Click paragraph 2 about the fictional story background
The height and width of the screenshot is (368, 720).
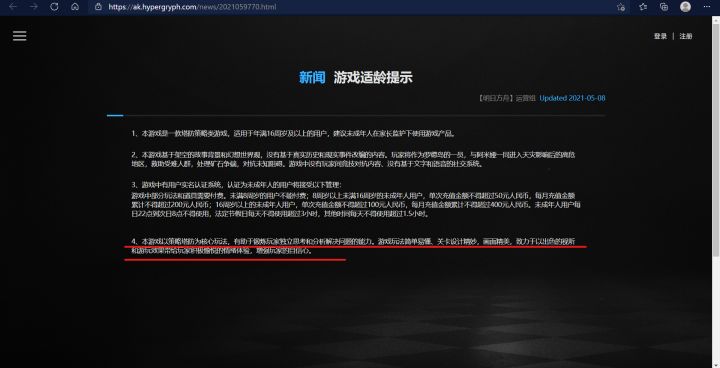pyautogui.click(x=353, y=159)
